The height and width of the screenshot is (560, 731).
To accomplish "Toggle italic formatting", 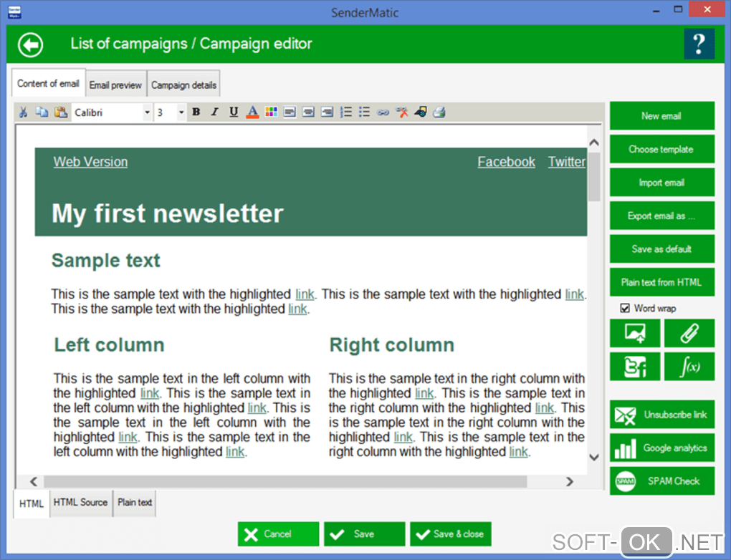I will click(x=214, y=112).
